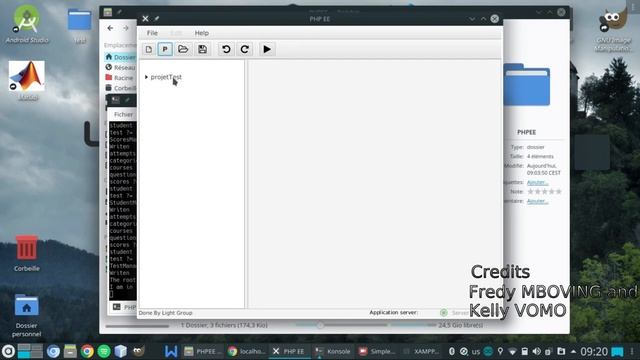Open Android Studio desktop shortcut
The height and width of the screenshot is (360, 640).
[27, 24]
